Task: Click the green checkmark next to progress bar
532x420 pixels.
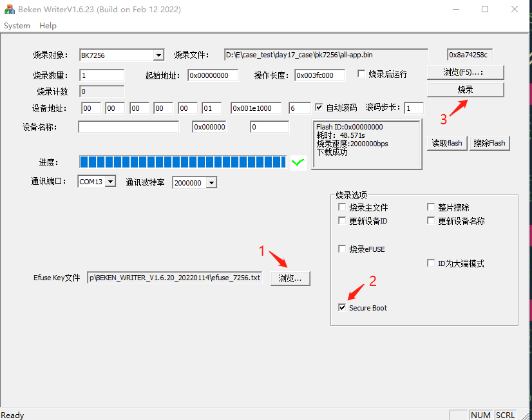Action: click(298, 162)
